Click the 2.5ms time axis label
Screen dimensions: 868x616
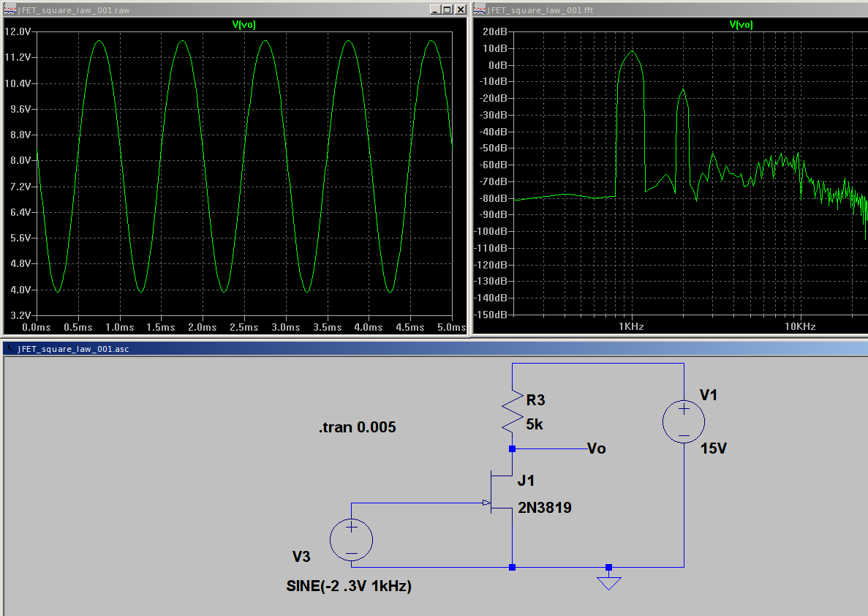244,328
